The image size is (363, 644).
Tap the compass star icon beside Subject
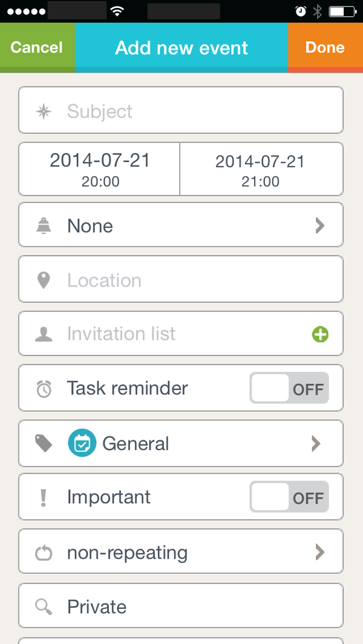pos(44,111)
